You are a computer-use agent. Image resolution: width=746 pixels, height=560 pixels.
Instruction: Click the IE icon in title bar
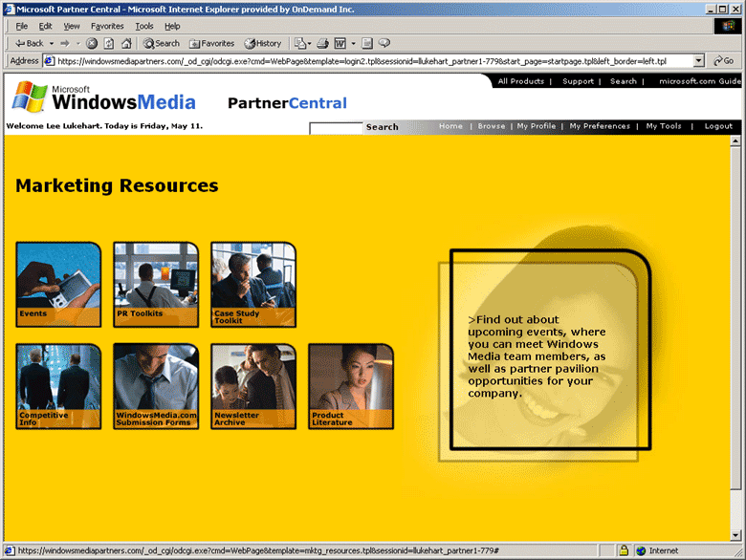pyautogui.click(x=9, y=9)
